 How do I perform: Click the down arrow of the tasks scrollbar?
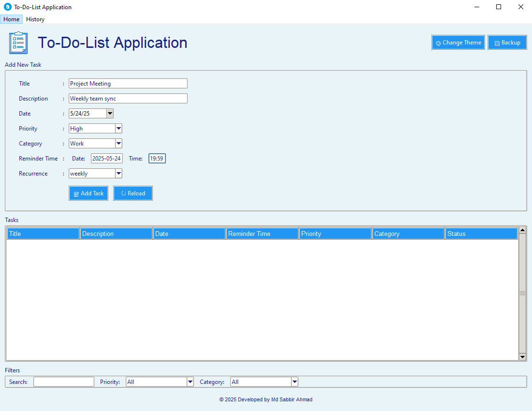tap(523, 357)
